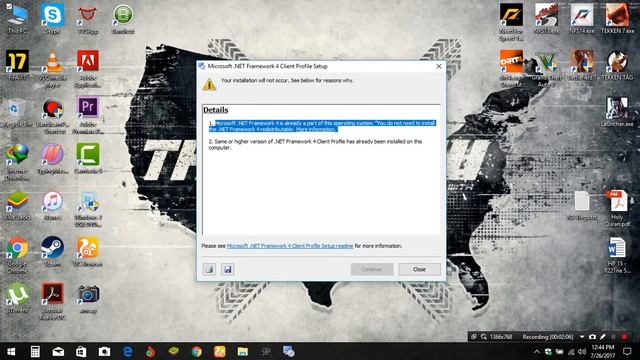Open Microsoft Store from the taskbar

coord(81,351)
